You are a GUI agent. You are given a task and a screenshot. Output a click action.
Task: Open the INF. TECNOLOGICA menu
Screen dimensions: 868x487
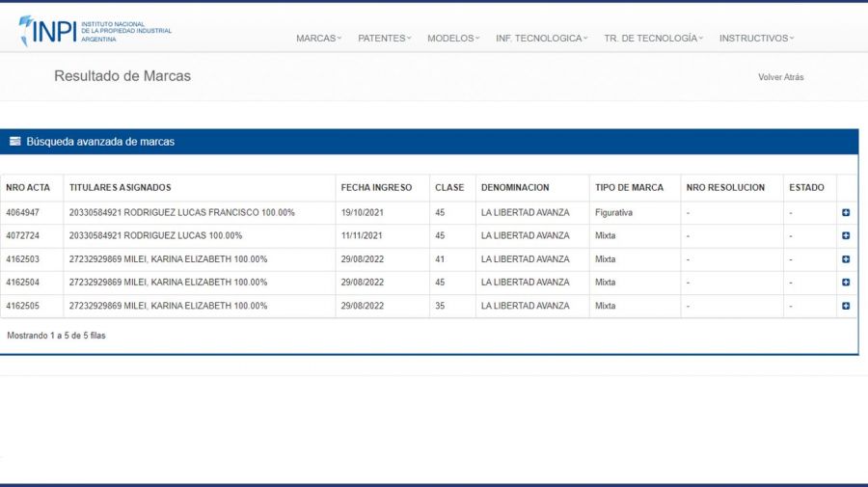point(541,39)
